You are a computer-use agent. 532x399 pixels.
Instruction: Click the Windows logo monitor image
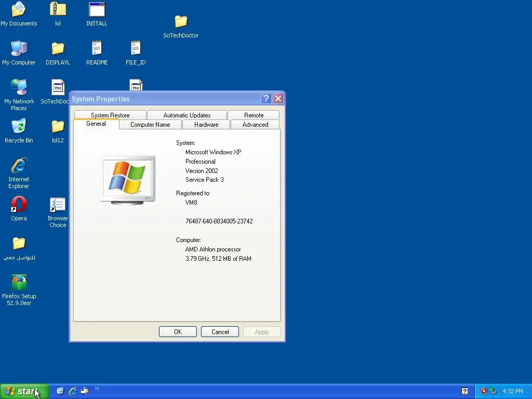coord(128,180)
